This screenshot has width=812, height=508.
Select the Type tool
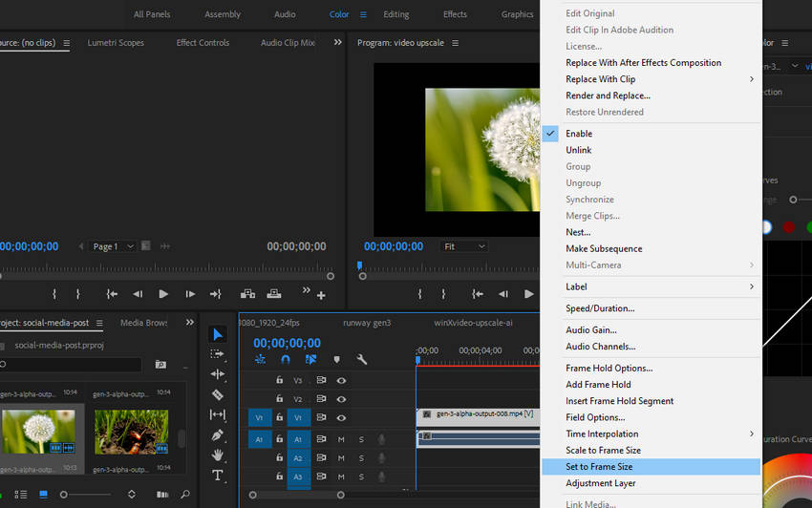coord(218,475)
